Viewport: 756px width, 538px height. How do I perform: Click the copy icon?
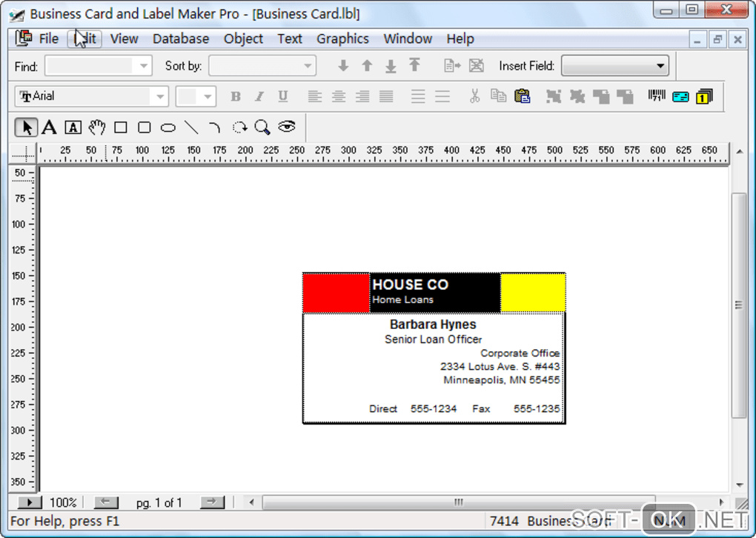pyautogui.click(x=498, y=96)
